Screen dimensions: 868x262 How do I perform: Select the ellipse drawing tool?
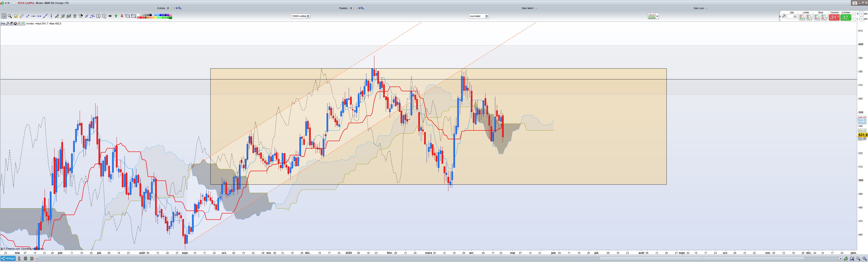(x=128, y=16)
